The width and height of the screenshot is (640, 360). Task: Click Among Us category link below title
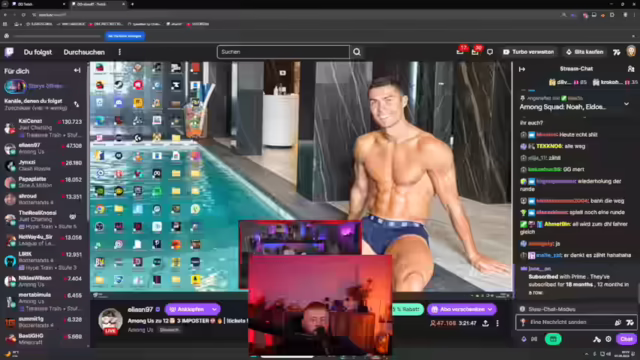tap(141, 330)
